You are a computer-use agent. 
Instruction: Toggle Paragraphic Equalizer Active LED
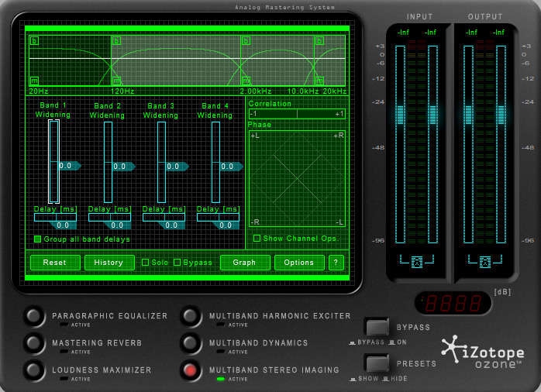(64, 325)
